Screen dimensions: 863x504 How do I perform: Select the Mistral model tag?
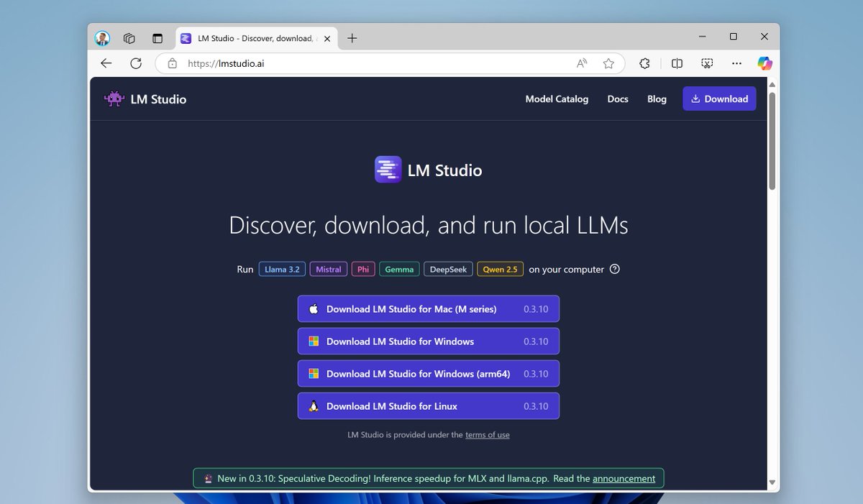pyautogui.click(x=329, y=270)
